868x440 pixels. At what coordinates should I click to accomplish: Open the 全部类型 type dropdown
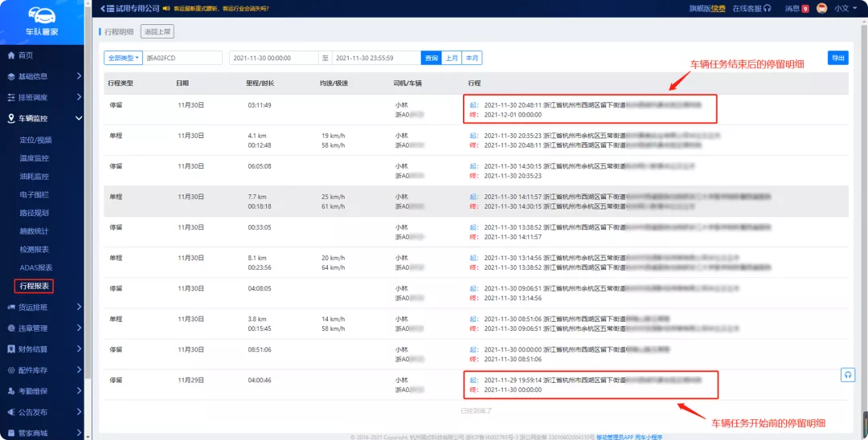123,58
